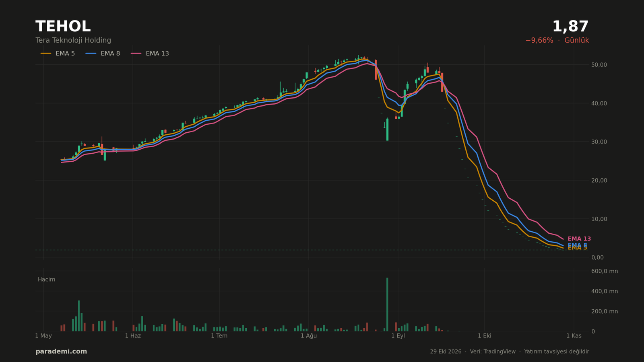Click the 50,00 price axis label

[x=599, y=65]
